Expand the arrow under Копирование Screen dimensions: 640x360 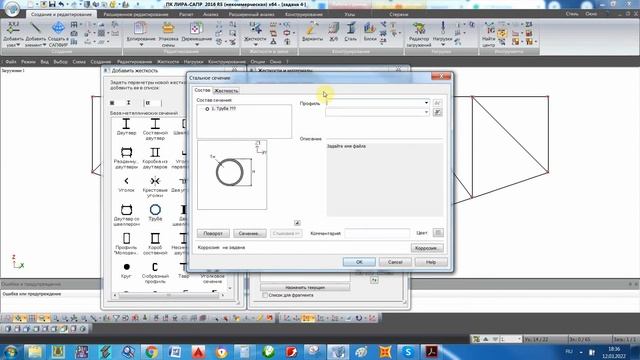(x=141, y=44)
